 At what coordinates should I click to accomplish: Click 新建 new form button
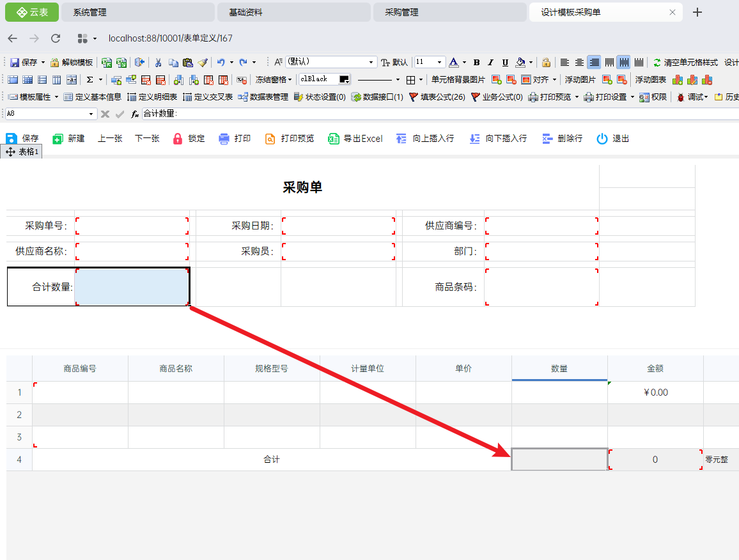tap(68, 139)
